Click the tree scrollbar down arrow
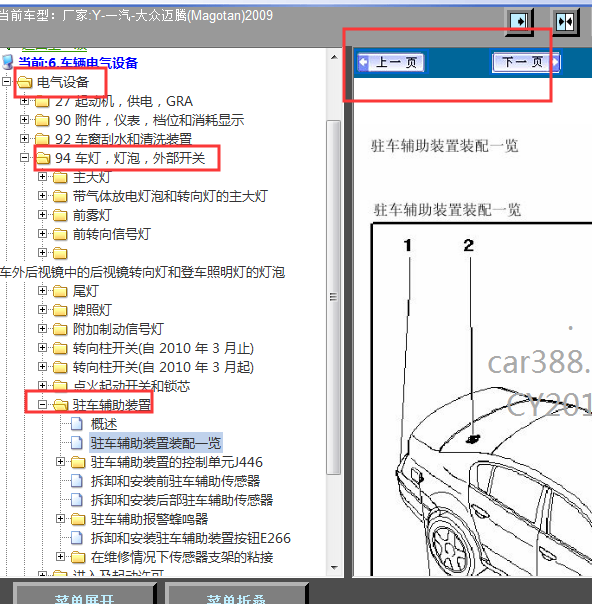 [334, 568]
